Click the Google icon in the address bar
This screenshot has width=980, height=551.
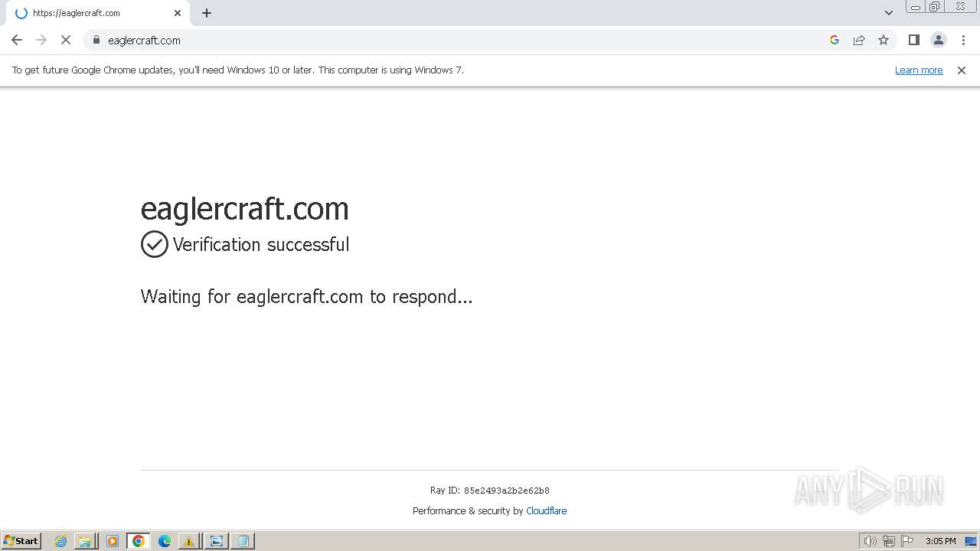tap(835, 40)
